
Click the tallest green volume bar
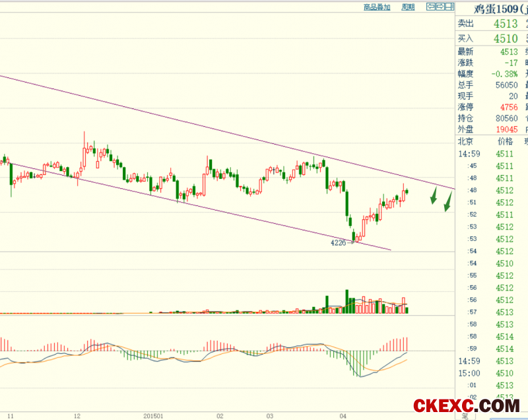pos(346,301)
